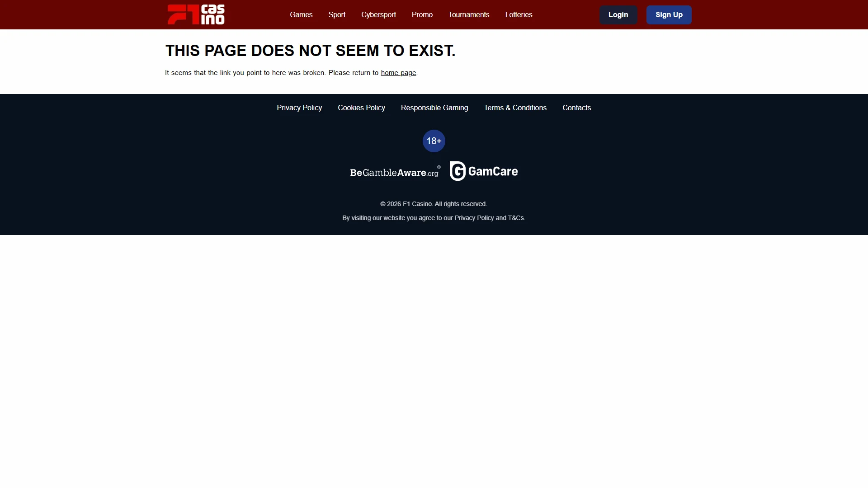Click the F1 Casino logo
Screen dimensions: 868x488
[196, 14]
